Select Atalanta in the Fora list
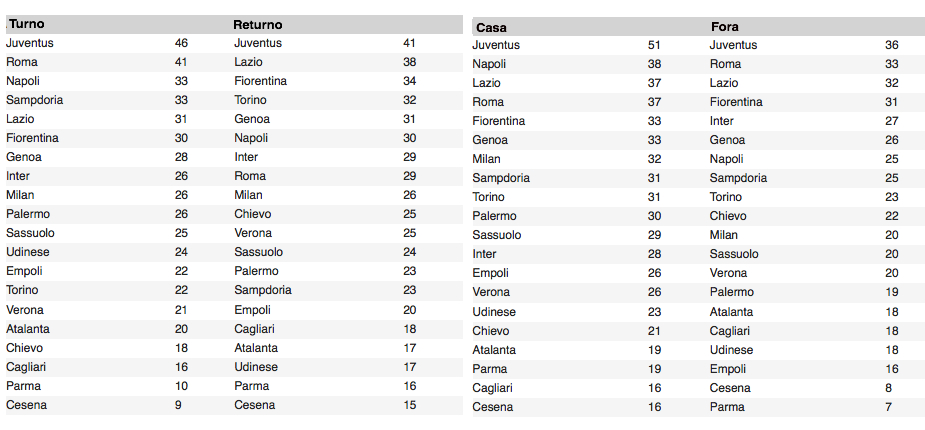The image size is (925, 430). (x=732, y=312)
